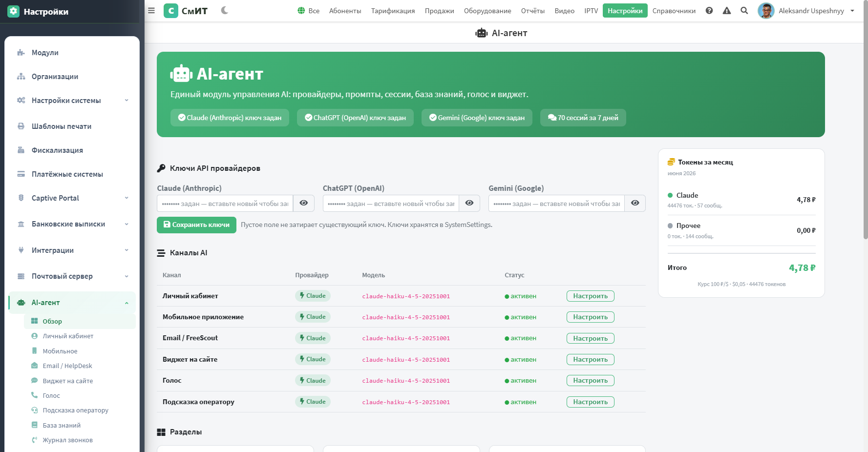Open Виджет на сайте sidebar submenu item
This screenshot has width=868, height=452.
pos(80,381)
